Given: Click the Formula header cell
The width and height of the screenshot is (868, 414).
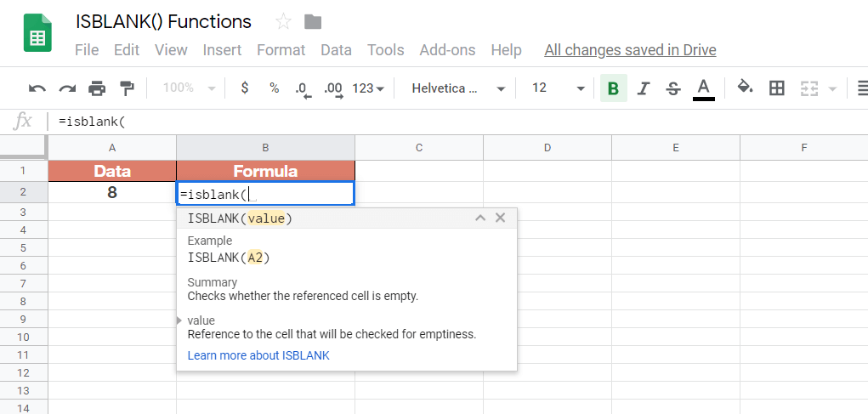Looking at the screenshot, I should [266, 171].
